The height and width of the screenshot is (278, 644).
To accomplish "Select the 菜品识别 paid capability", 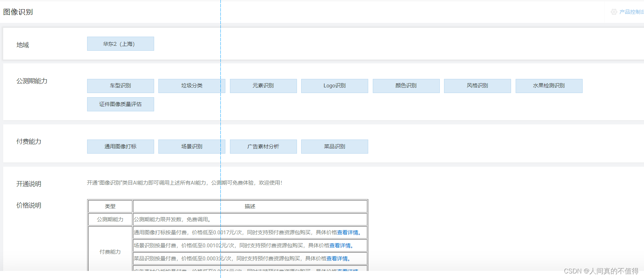I will tap(335, 147).
